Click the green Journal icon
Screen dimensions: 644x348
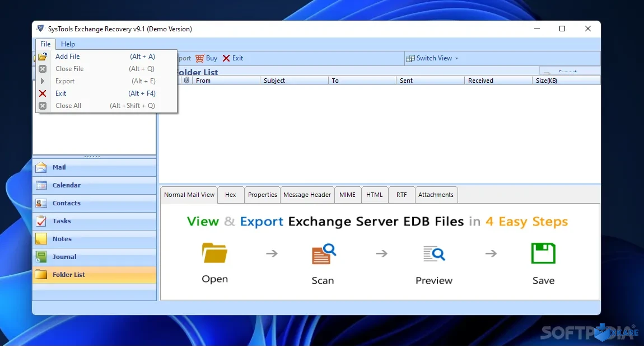point(41,257)
